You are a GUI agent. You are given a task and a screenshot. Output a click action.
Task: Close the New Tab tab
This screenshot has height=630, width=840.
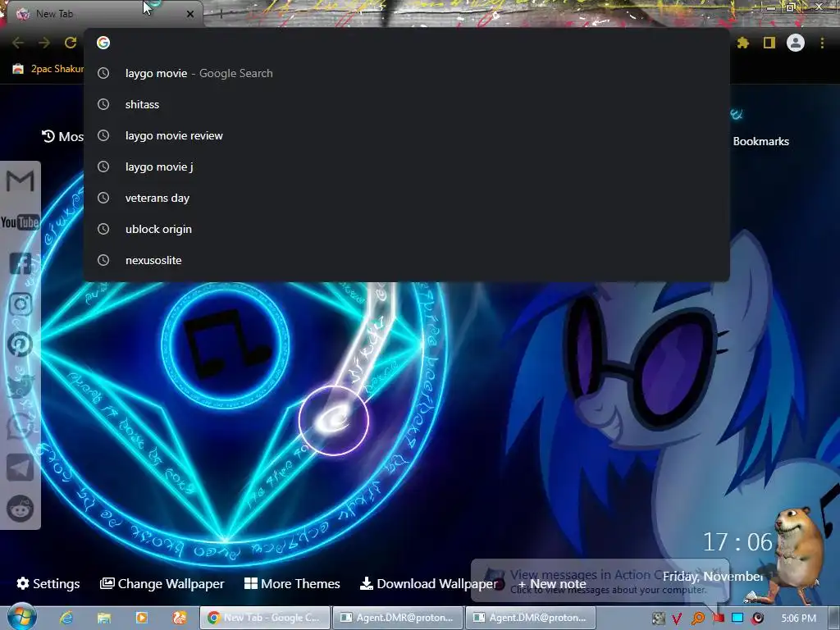[x=190, y=14]
